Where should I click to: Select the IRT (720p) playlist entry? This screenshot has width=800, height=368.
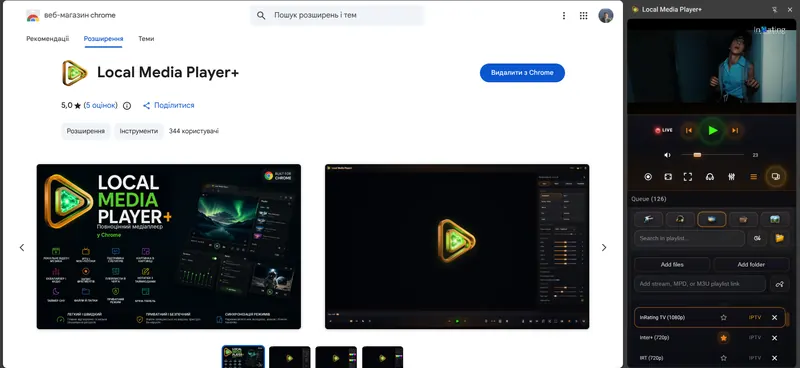pyautogui.click(x=710, y=358)
